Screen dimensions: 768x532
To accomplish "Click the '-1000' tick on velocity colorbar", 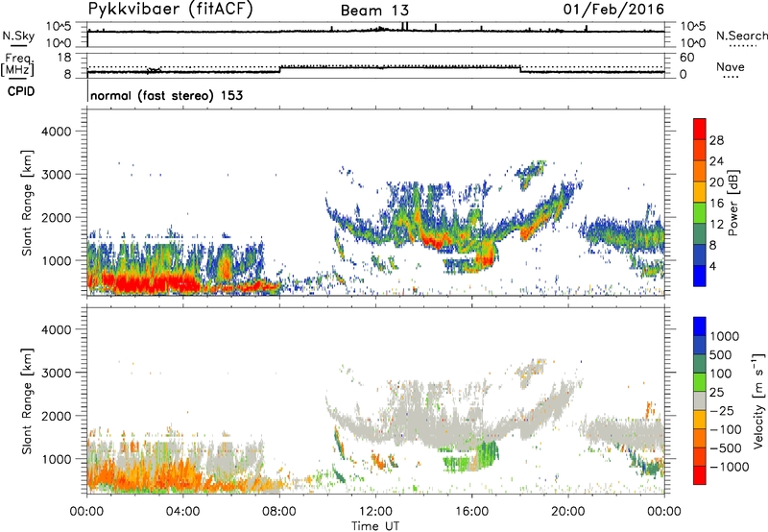I will click(730, 467).
